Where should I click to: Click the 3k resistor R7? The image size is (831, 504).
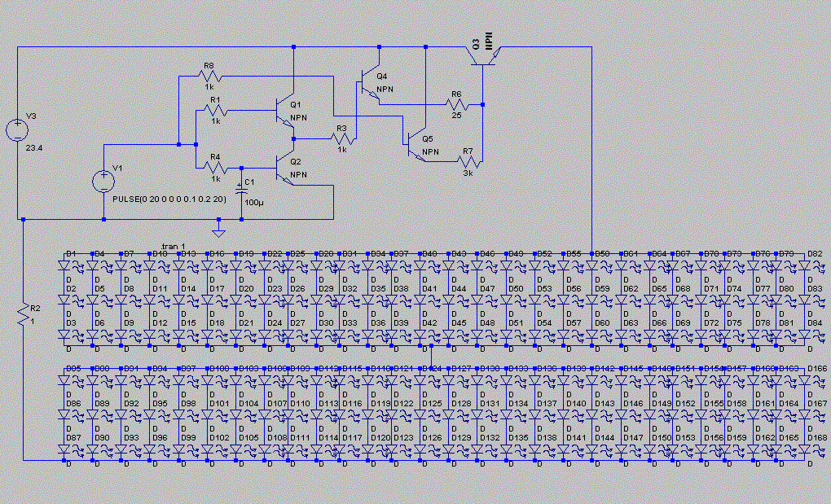tap(467, 162)
